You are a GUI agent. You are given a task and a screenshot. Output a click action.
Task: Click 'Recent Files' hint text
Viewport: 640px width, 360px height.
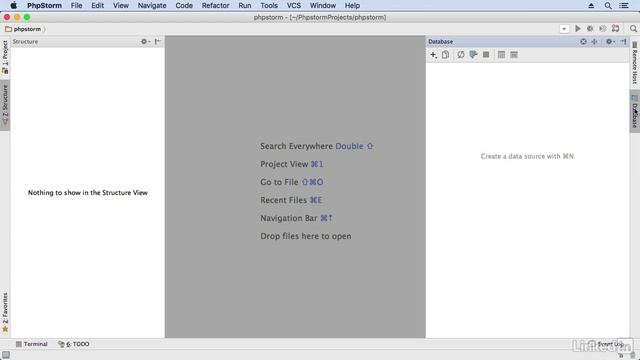pyautogui.click(x=283, y=200)
